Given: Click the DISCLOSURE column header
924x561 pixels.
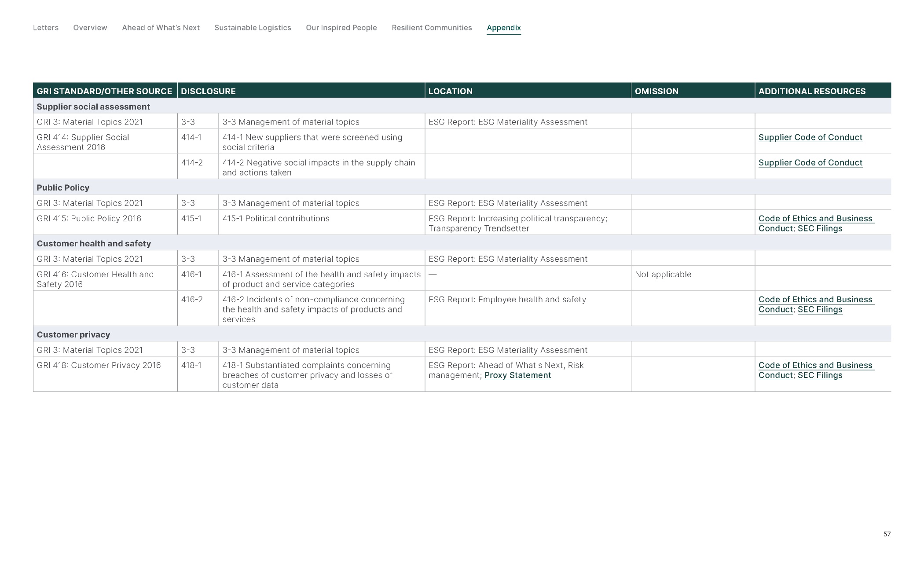Looking at the screenshot, I should click(x=301, y=91).
